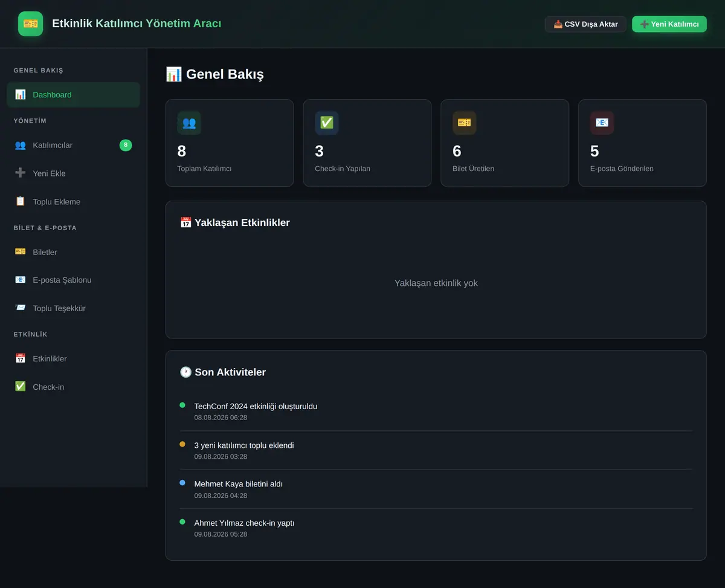This screenshot has width=725, height=588.
Task: Click the Bilet Üretilen label
Action: (473, 169)
